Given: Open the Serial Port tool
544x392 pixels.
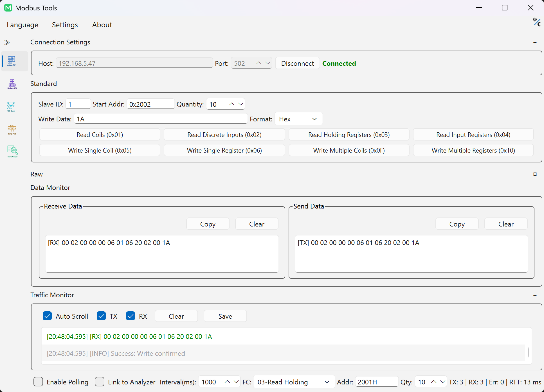Looking at the screenshot, I should [x=12, y=130].
